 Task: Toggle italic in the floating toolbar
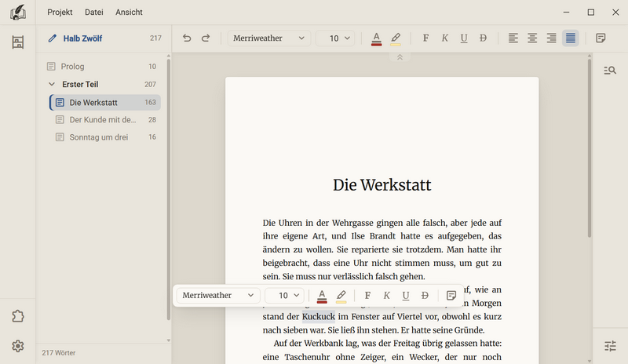point(386,296)
